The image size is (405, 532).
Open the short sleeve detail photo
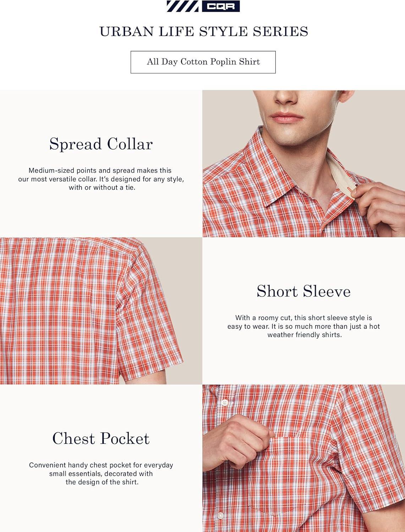101,311
